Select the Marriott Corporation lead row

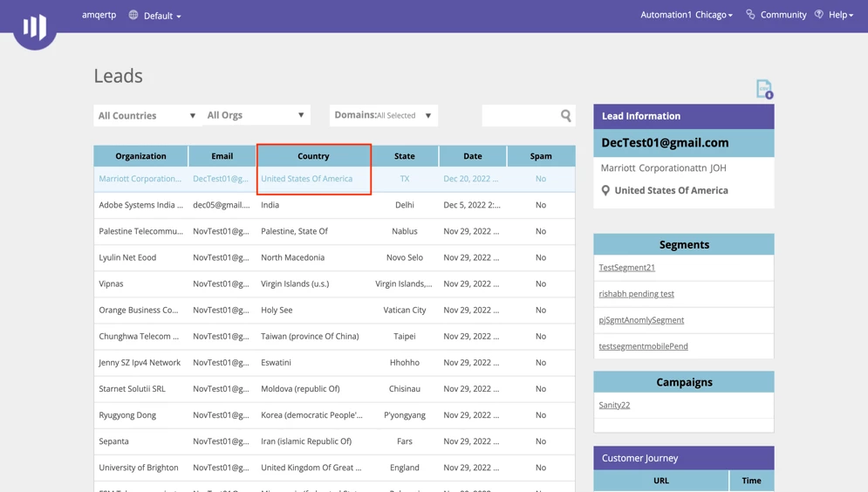click(334, 179)
